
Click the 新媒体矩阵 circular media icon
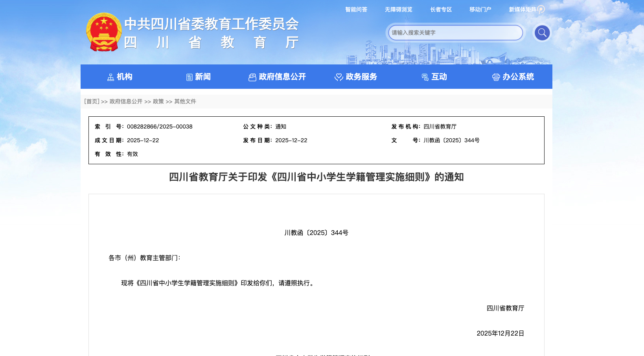pyautogui.click(x=541, y=9)
